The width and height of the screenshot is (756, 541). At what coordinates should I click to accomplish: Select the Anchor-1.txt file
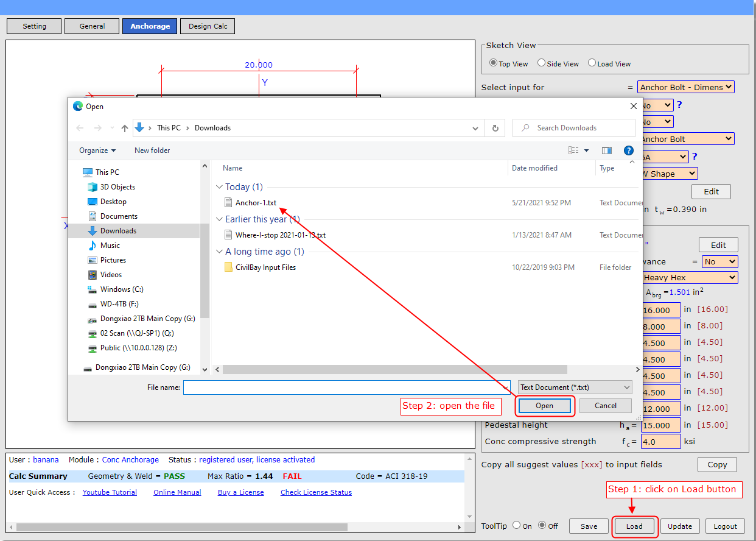pyautogui.click(x=256, y=203)
